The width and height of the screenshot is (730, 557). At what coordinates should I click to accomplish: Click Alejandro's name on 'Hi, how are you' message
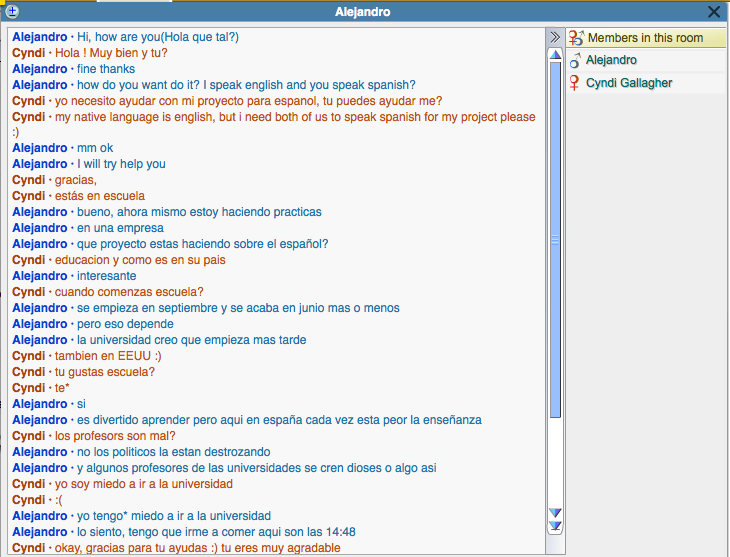pyautogui.click(x=40, y=37)
